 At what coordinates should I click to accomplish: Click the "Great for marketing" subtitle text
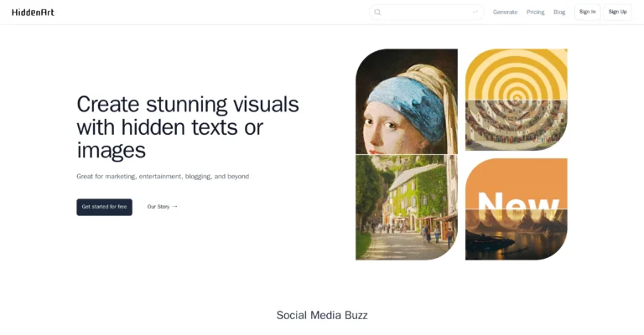click(163, 177)
